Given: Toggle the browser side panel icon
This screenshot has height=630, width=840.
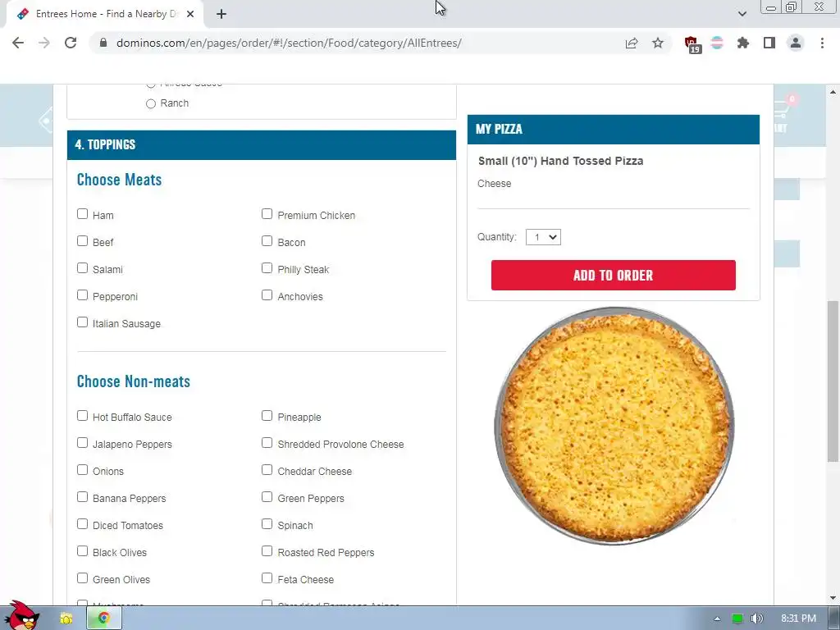Looking at the screenshot, I should click(x=769, y=43).
